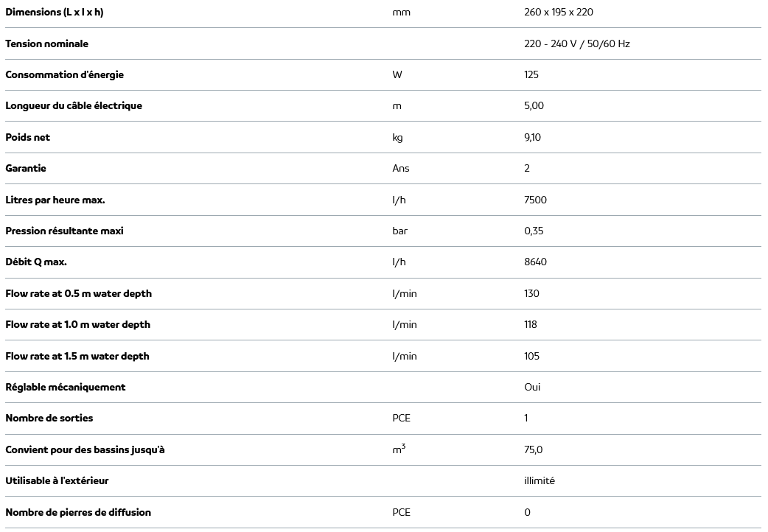
Task: Click the 'Pression résultante maxi' label
Action: click(x=65, y=231)
